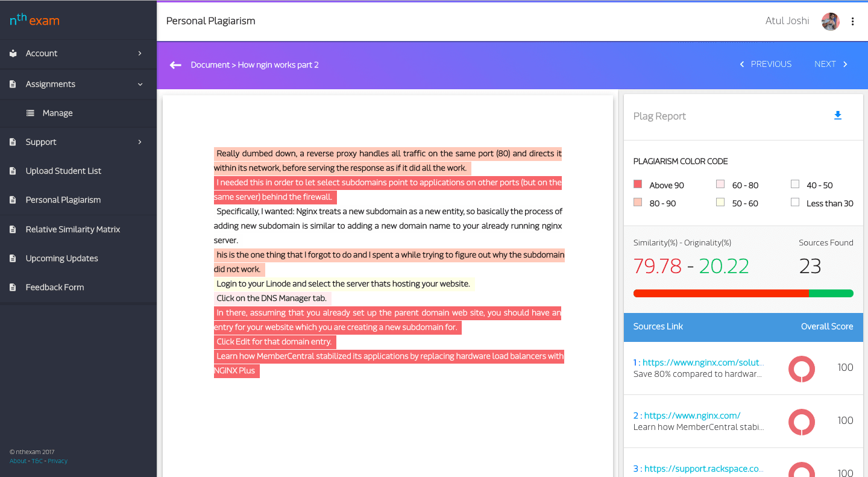The height and width of the screenshot is (477, 868).
Task: Click sentence 'Login to your Linode and select'
Action: click(344, 284)
